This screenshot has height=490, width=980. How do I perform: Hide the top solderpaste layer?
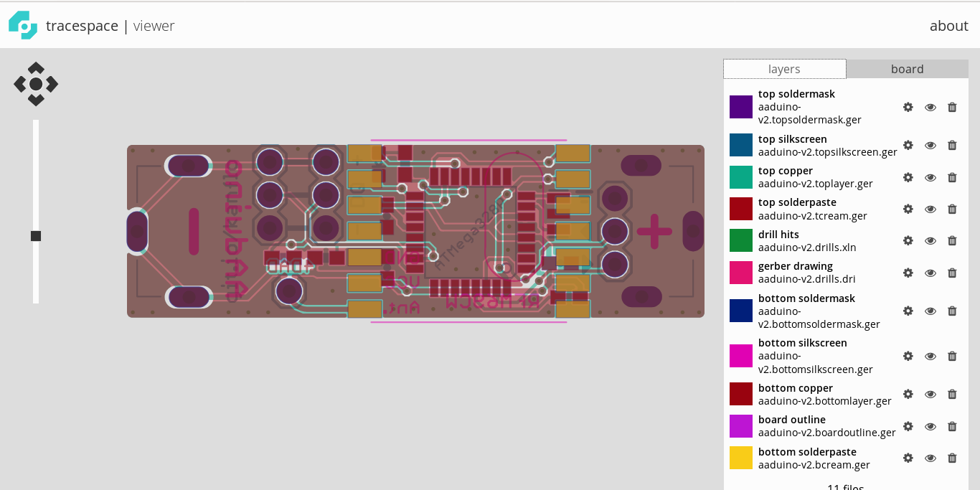click(x=930, y=209)
